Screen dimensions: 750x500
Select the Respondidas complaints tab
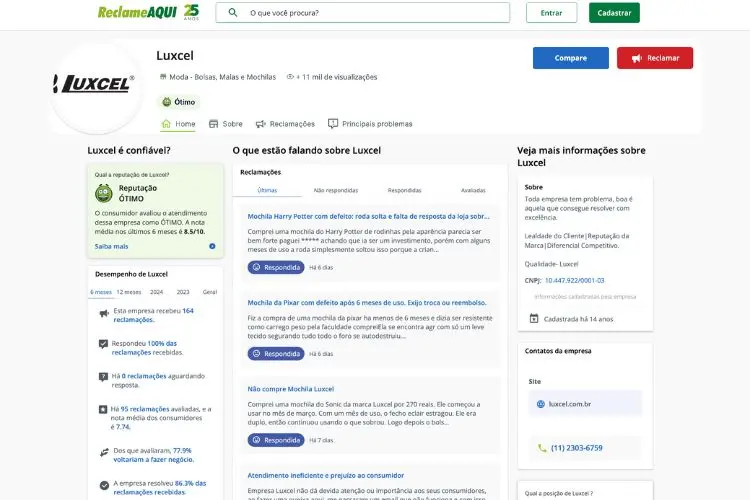[405, 190]
